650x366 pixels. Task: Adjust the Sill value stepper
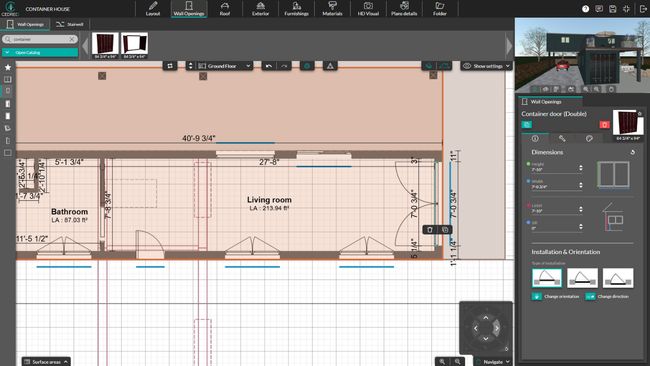point(581,226)
